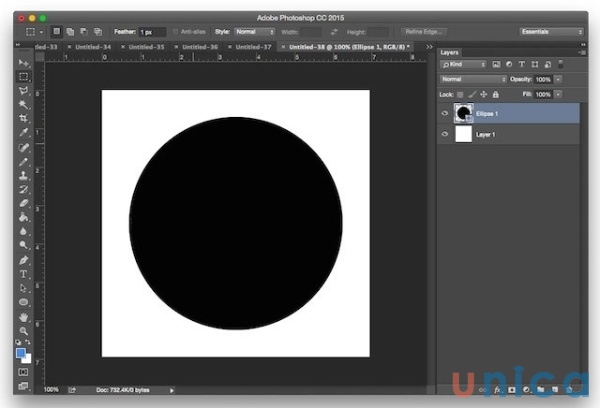Select the Healing Brush tool

click(x=23, y=147)
